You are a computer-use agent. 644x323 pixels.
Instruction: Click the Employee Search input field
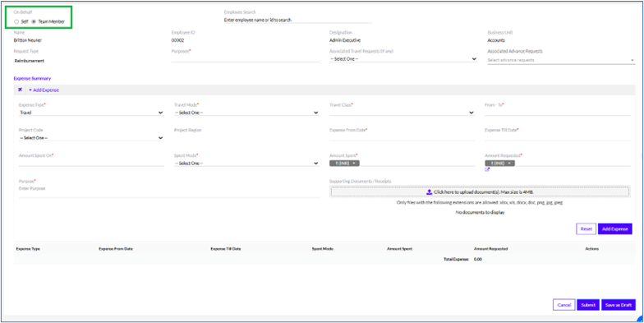[x=297, y=20]
